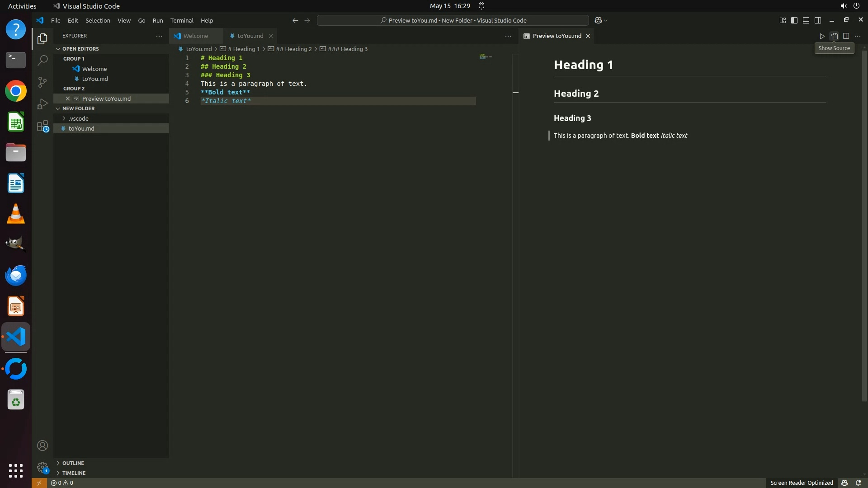
Task: Expand the OUTLINE section
Action: 73,463
